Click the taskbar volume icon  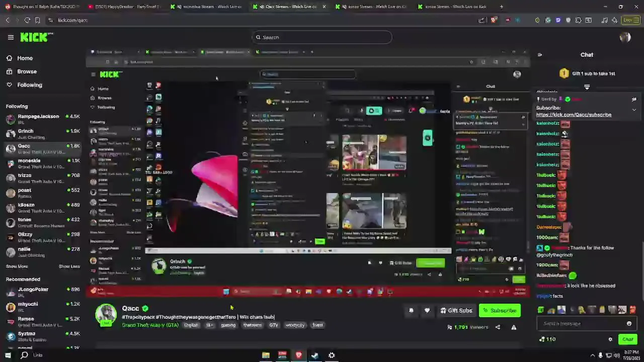[x=617, y=355]
